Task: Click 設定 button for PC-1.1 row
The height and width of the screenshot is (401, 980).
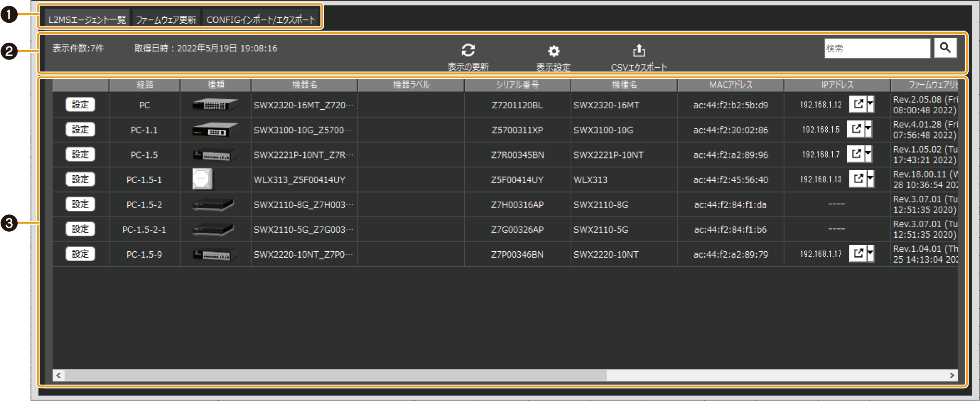Action: pos(80,130)
